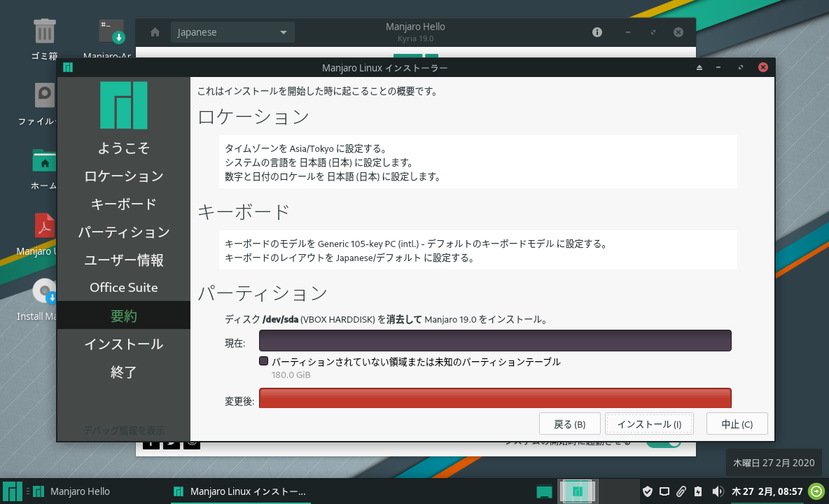829x504 pixels.
Task: Click the ロケーション section heading
Action: pyautogui.click(x=253, y=117)
